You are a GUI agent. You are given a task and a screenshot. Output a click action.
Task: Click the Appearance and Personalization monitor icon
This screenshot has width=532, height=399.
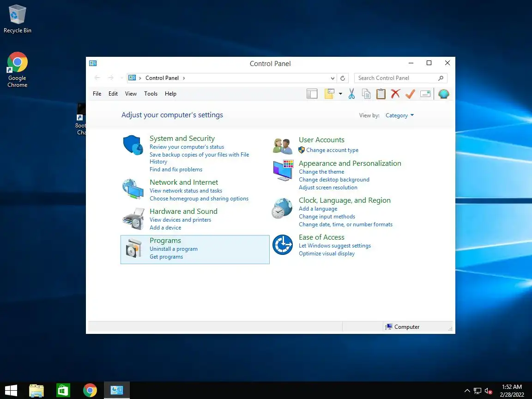283,170
